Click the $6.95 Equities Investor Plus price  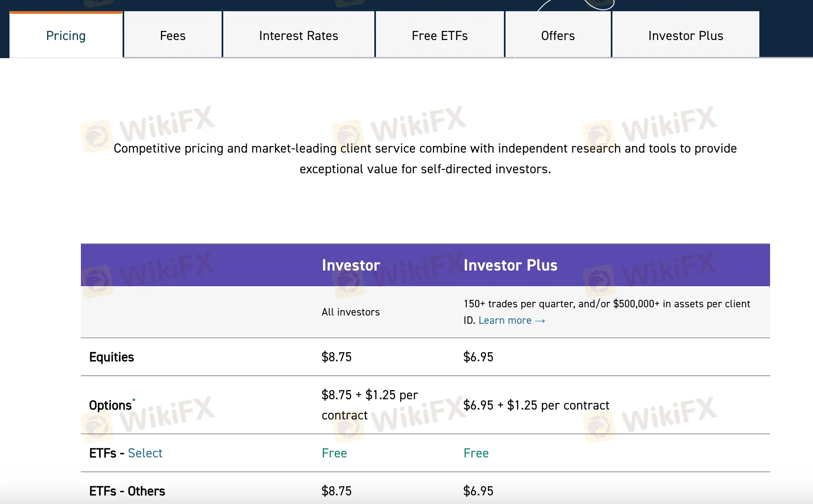click(x=478, y=357)
